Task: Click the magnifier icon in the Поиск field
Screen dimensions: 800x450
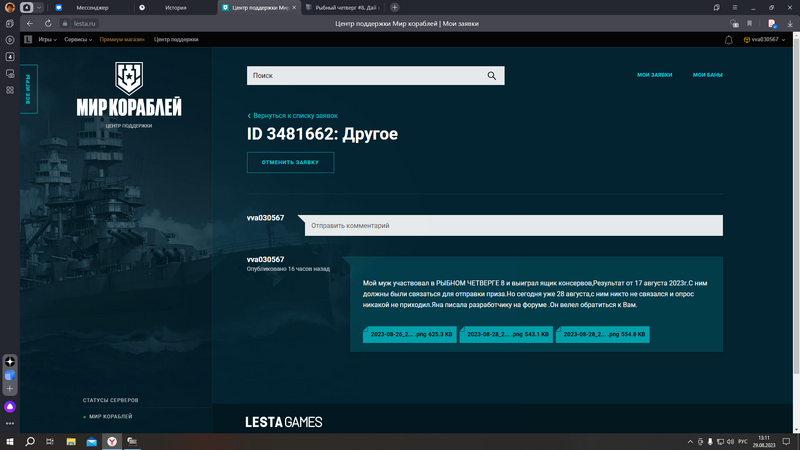Action: pyautogui.click(x=491, y=76)
